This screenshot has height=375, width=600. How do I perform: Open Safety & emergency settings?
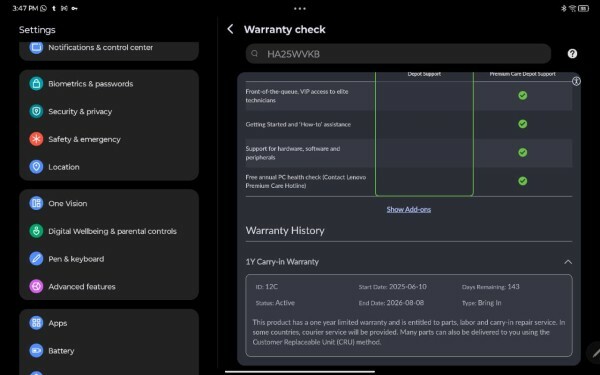(109, 139)
